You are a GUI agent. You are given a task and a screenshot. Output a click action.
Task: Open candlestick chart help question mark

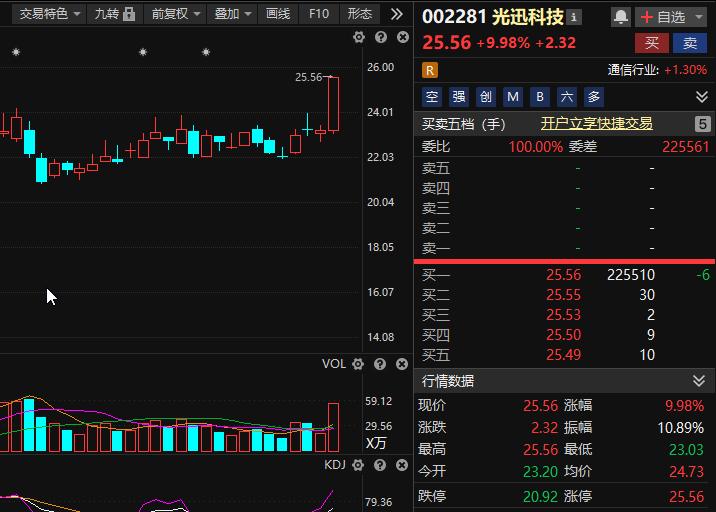coord(381,37)
